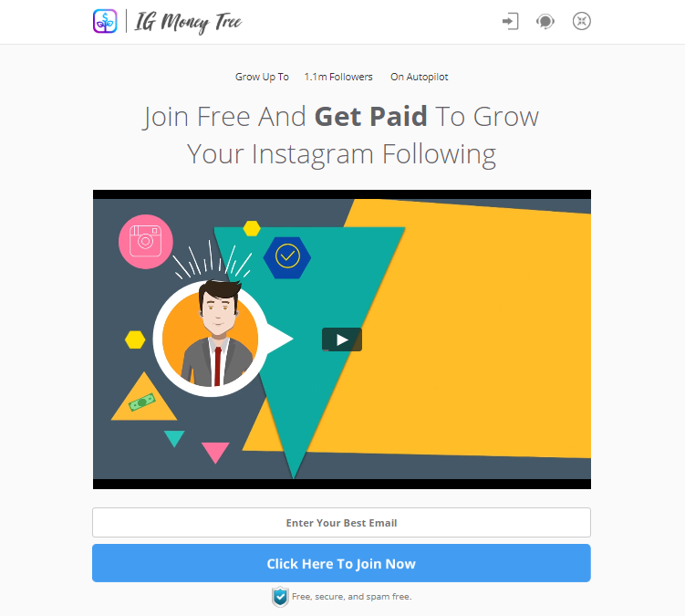The width and height of the screenshot is (685, 616).
Task: Click the 'On Autopilot' text
Action: [420, 77]
